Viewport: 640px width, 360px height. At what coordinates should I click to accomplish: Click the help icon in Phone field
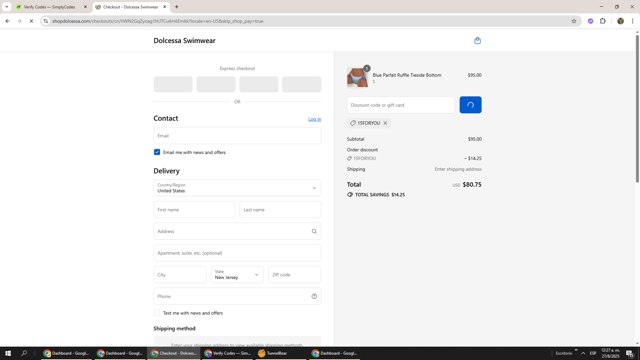[314, 296]
